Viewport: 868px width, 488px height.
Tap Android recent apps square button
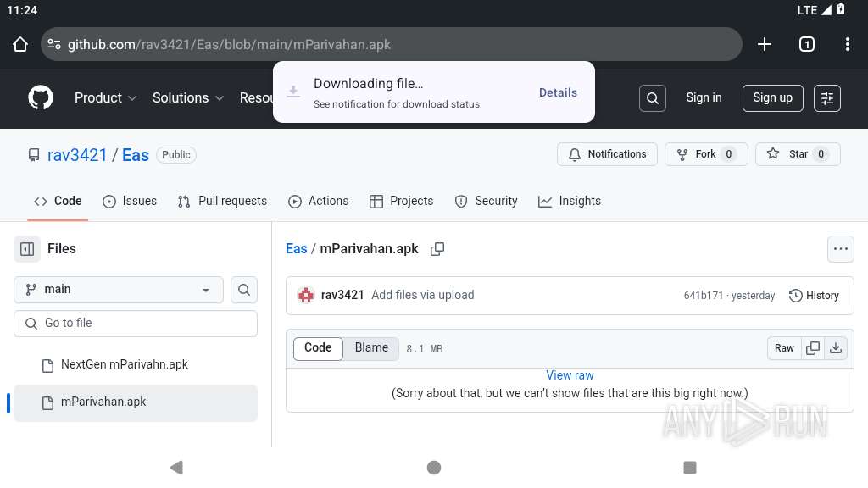click(x=690, y=468)
